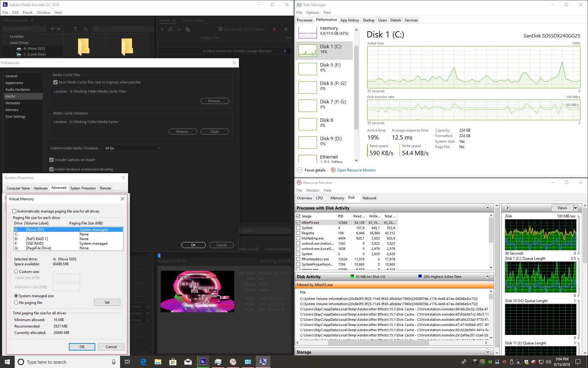Click the Task View taskbar icon
This screenshot has width=588, height=368.
127,362
